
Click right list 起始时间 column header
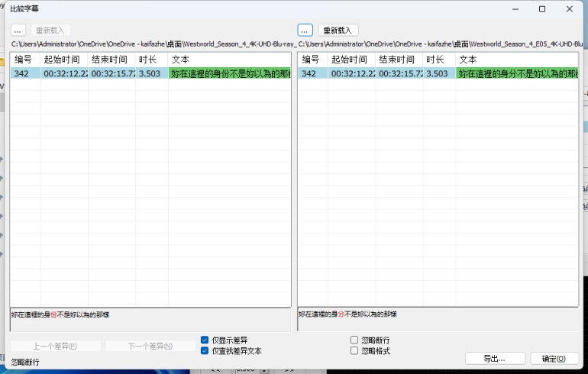pos(352,60)
